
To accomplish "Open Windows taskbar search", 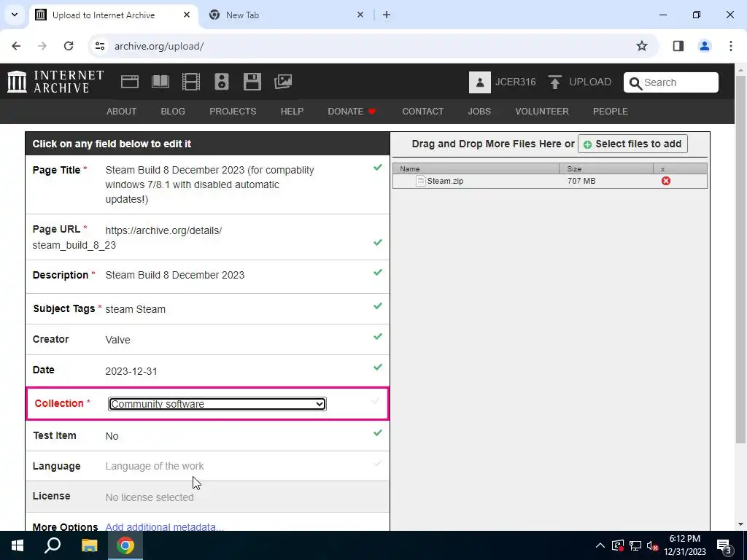I will click(x=53, y=545).
